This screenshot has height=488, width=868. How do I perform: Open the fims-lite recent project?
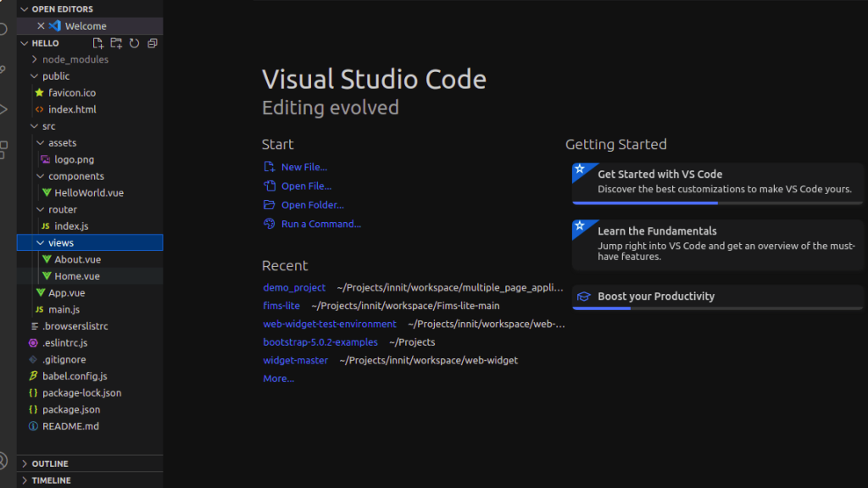pos(281,306)
